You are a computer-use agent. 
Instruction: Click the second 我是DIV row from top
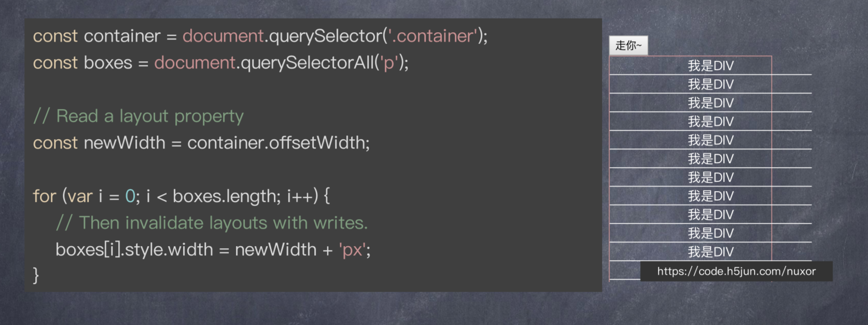(x=710, y=85)
